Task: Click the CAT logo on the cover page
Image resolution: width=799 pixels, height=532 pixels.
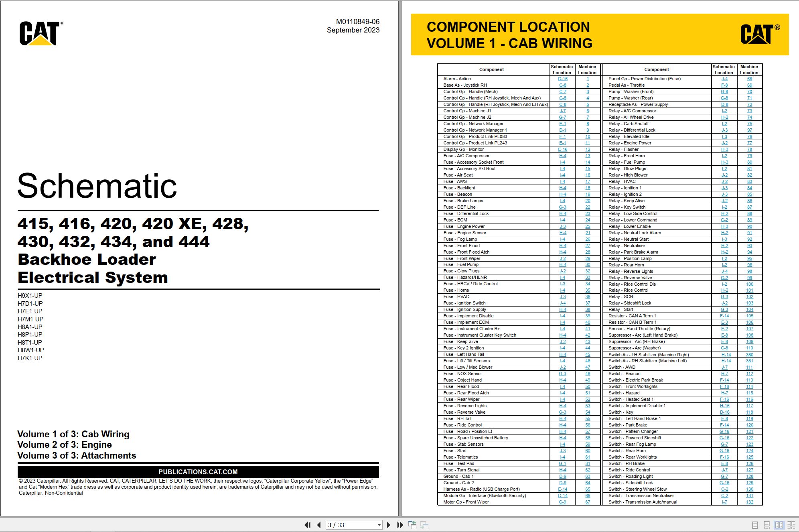Action: (x=41, y=33)
